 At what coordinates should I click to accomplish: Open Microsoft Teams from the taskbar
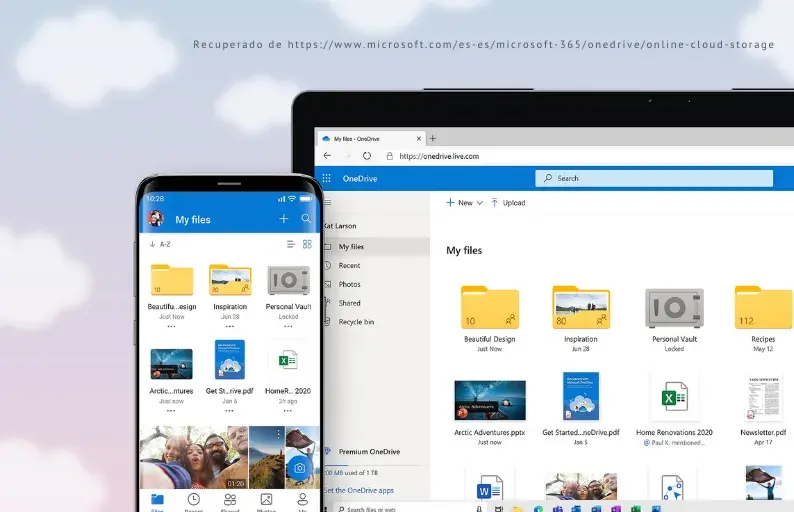[558, 508]
